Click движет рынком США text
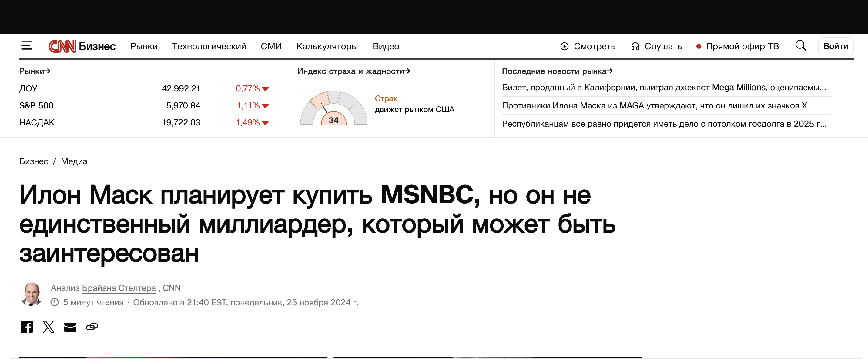This screenshot has height=359, width=868. click(x=414, y=109)
